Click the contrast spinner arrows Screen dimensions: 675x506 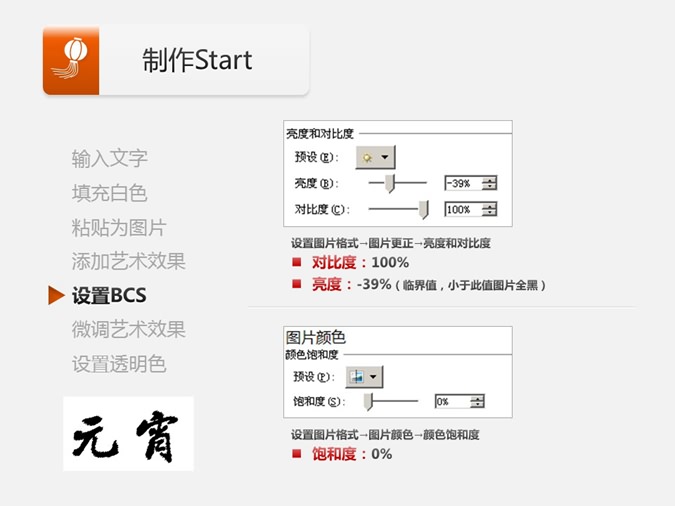tap(489, 209)
